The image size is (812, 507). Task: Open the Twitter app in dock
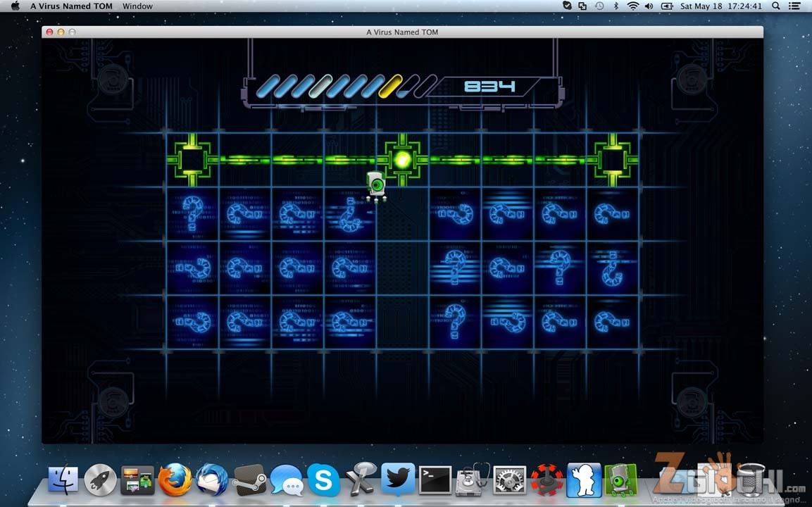[x=398, y=480]
